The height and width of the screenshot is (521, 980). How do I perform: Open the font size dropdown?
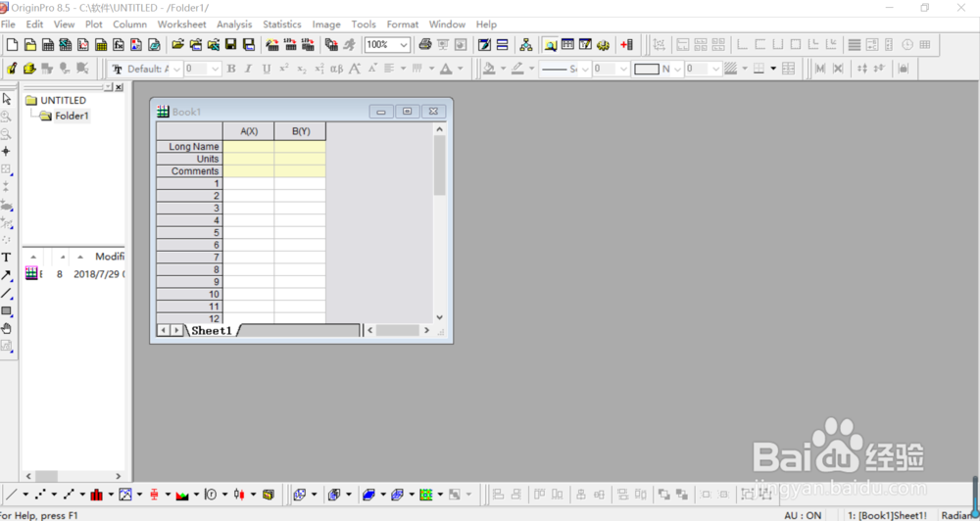click(215, 69)
